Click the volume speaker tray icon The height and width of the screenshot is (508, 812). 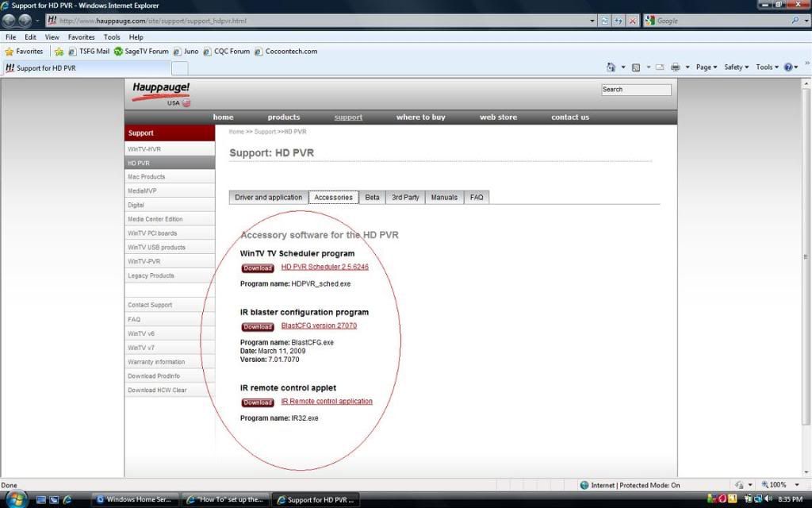click(x=768, y=499)
